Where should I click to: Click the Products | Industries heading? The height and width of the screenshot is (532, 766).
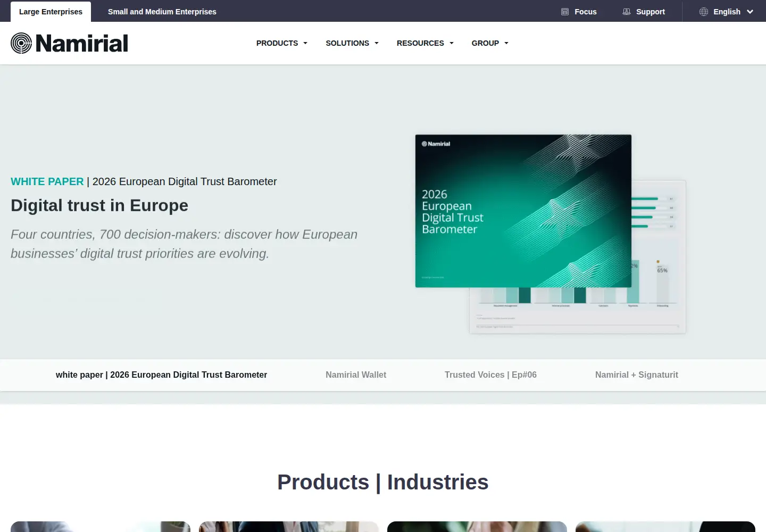(383, 482)
